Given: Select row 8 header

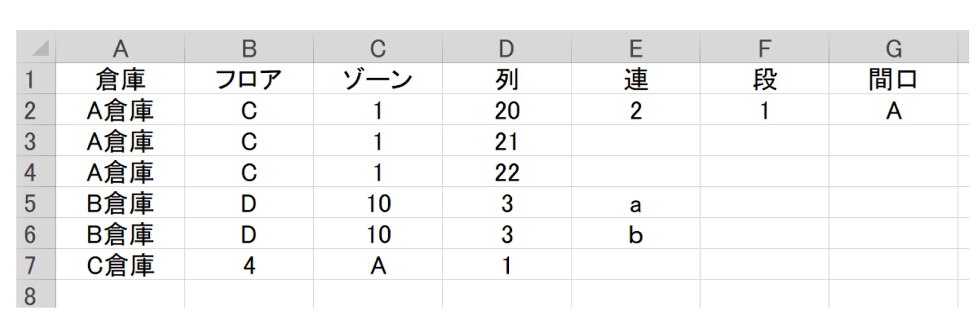Looking at the screenshot, I should [30, 296].
